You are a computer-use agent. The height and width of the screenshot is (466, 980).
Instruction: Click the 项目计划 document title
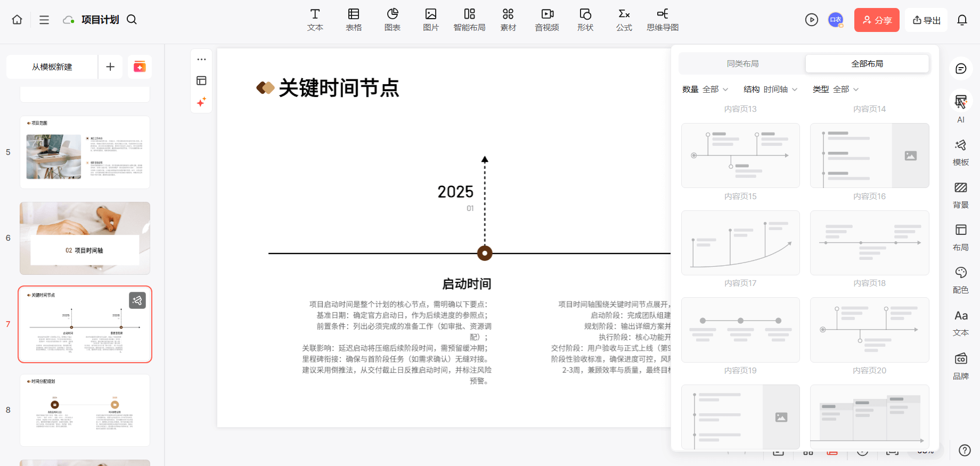tap(100, 20)
